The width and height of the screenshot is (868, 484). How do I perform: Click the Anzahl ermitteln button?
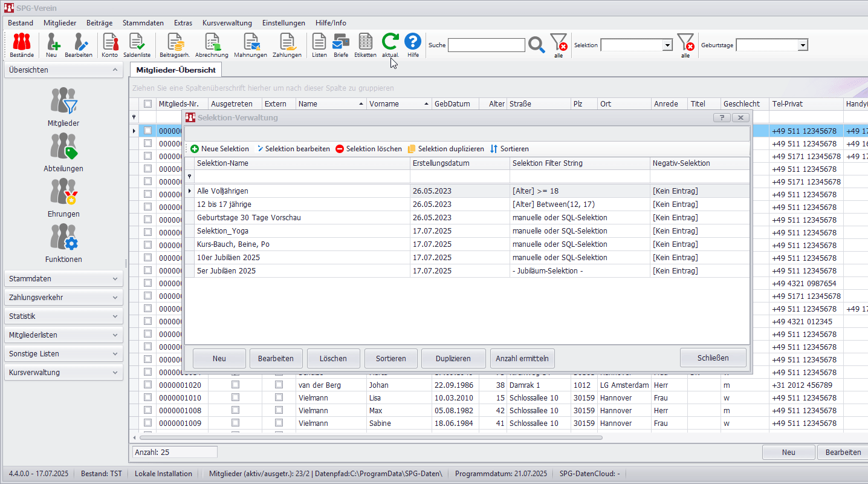pyautogui.click(x=522, y=358)
